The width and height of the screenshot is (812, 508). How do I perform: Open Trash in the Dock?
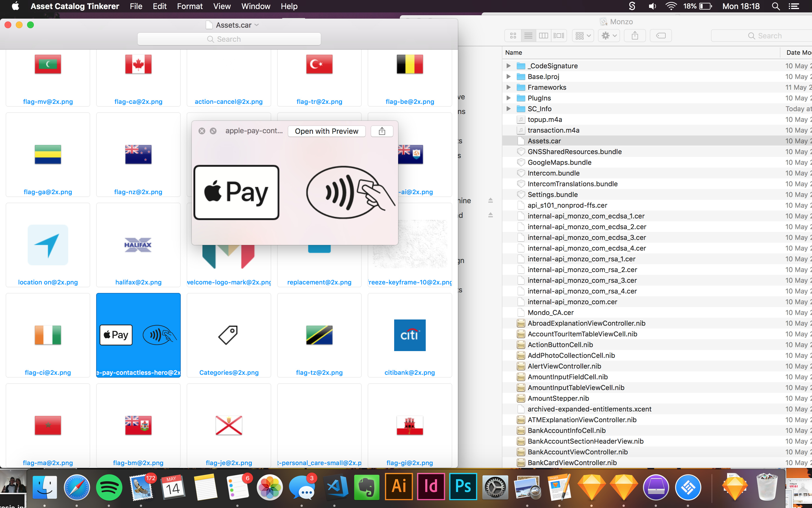point(767,487)
